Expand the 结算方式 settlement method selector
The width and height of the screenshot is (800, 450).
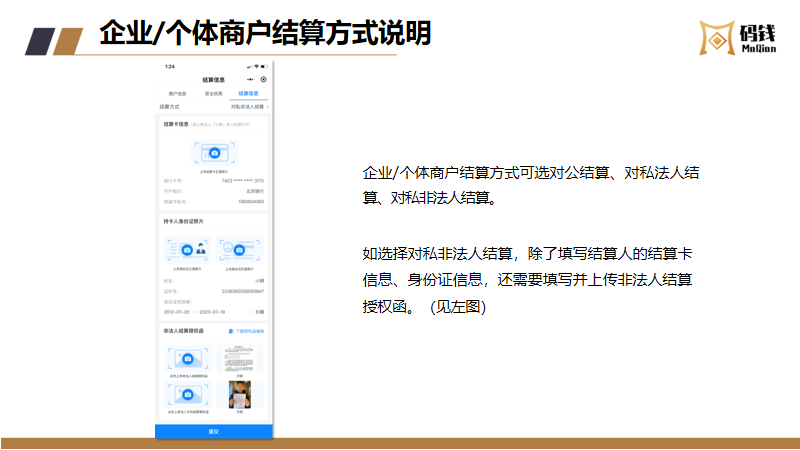tap(250, 106)
